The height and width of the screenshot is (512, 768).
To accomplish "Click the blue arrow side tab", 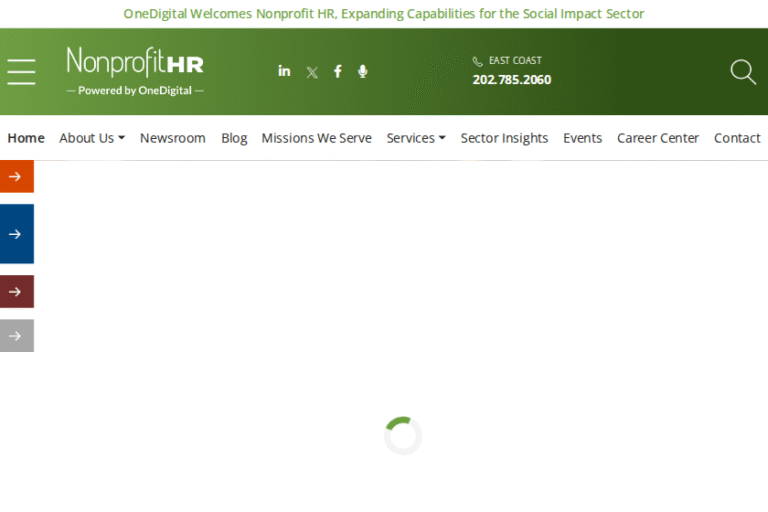I will click(16, 234).
